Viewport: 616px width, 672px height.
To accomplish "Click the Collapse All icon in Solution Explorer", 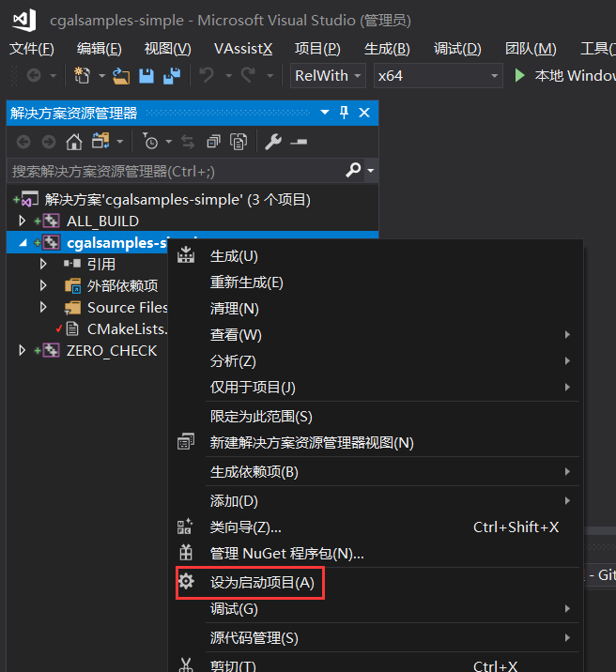I will 213,141.
